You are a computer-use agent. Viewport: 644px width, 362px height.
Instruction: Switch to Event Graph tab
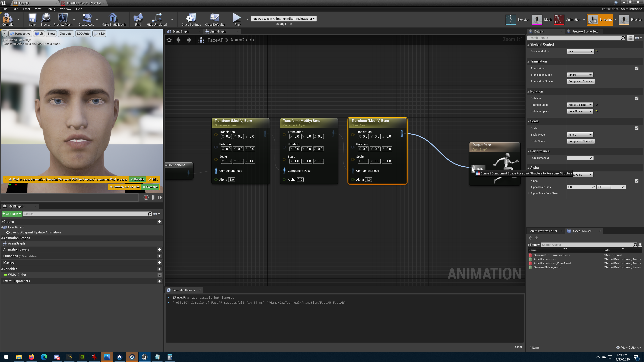tap(180, 32)
